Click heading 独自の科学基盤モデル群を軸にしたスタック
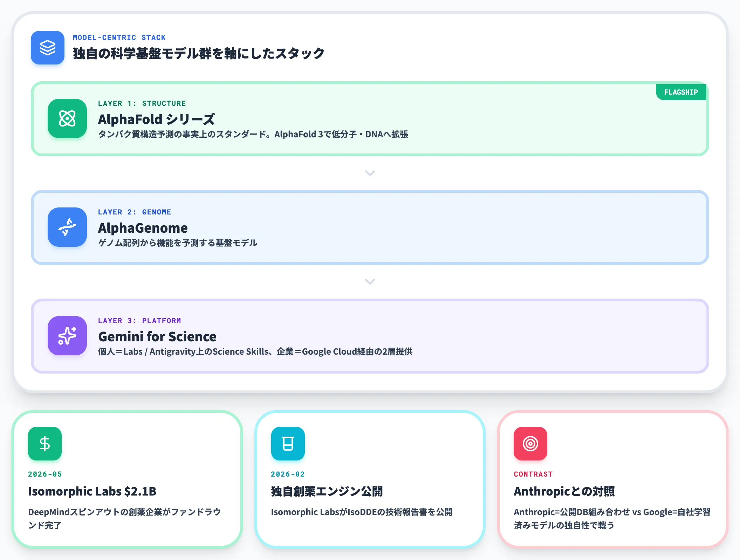740x560 pixels. click(x=199, y=54)
